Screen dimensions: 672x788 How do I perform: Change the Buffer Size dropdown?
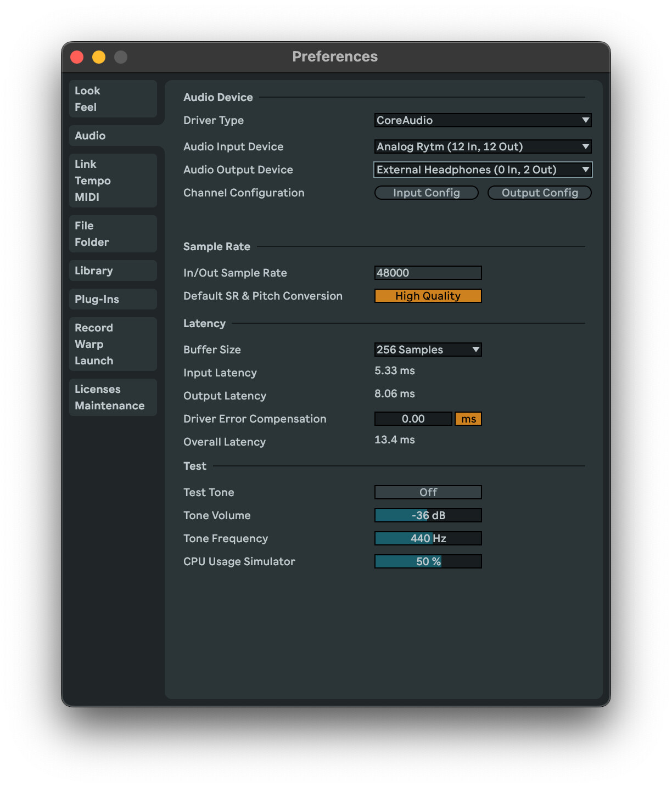click(x=427, y=350)
